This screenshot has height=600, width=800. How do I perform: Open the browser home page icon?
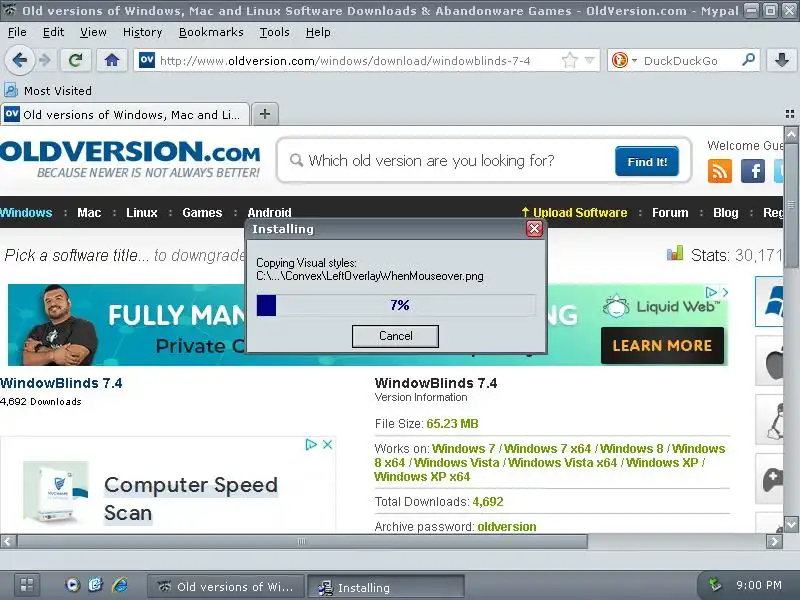[x=112, y=61]
